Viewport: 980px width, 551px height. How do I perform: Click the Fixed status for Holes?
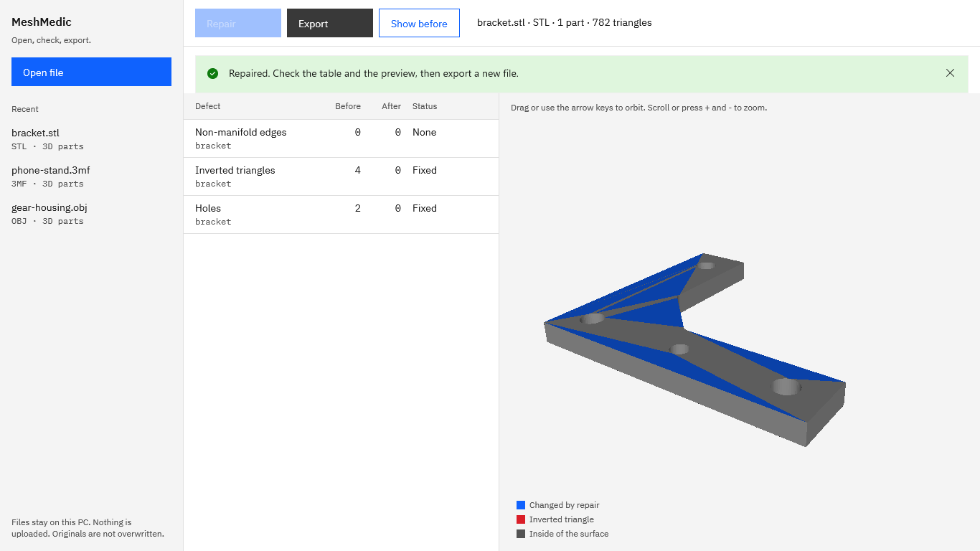[x=425, y=208]
